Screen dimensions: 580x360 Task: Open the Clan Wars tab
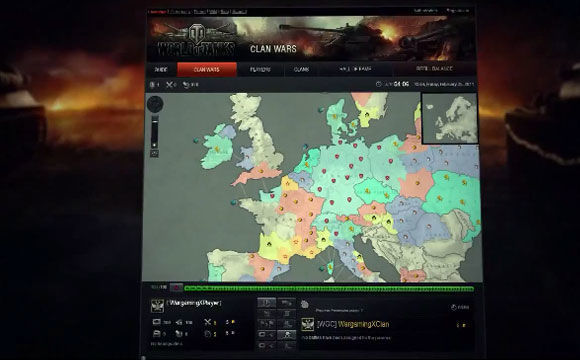[207, 70]
